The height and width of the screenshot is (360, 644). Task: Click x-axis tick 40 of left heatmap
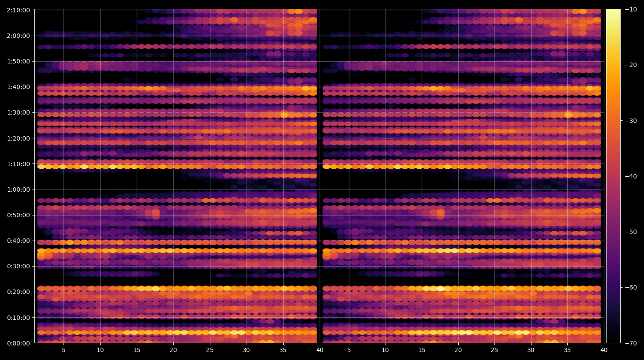[320, 350]
